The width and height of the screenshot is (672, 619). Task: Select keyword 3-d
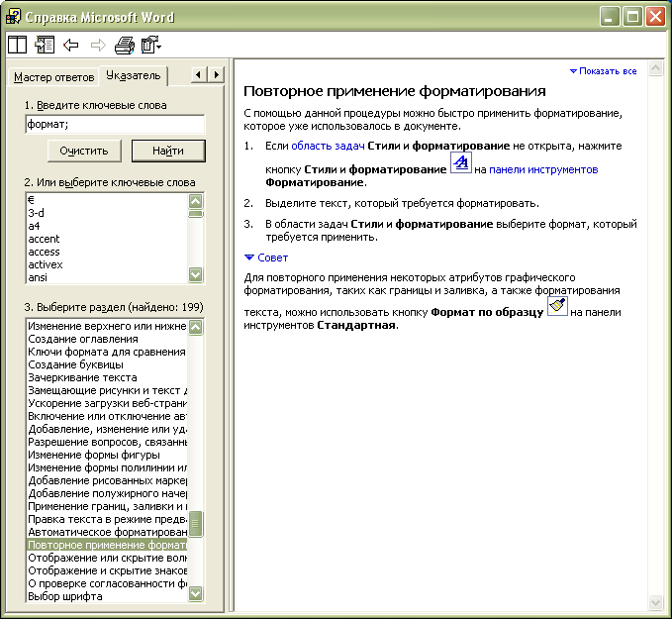click(107, 213)
